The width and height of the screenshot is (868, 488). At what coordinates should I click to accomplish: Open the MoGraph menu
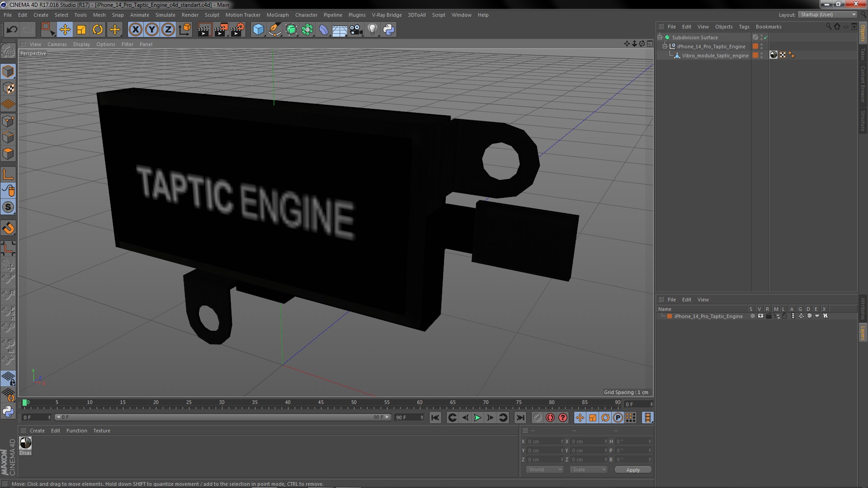click(277, 15)
